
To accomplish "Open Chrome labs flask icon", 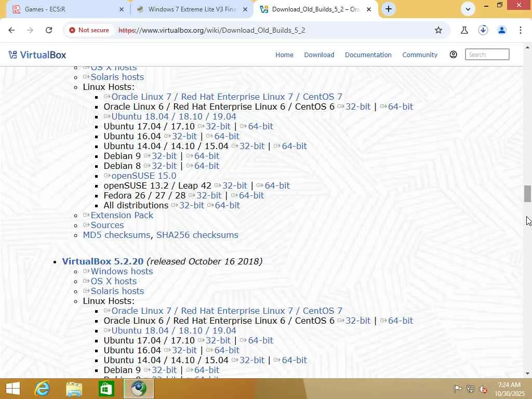I will [x=464, y=30].
